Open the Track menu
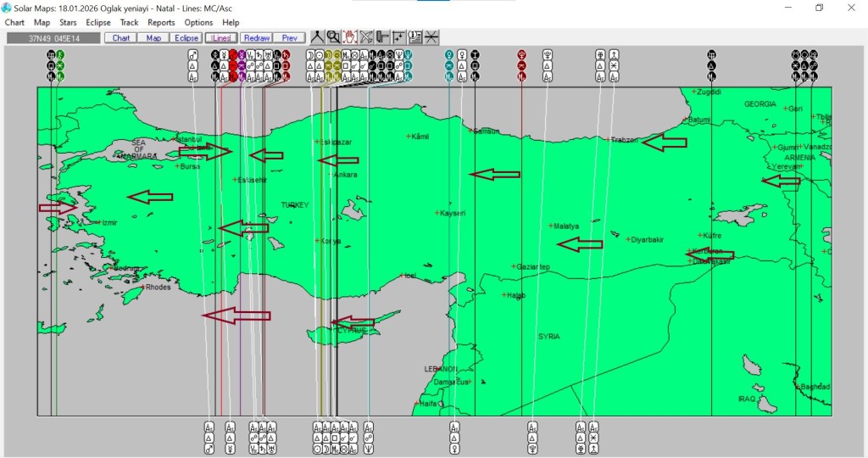868x458 pixels. pyautogui.click(x=129, y=23)
